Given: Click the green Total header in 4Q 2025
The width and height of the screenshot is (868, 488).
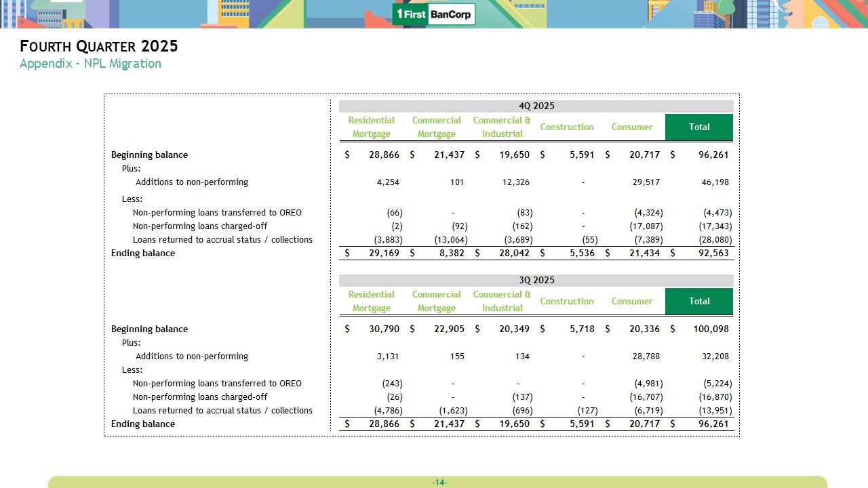Looking at the screenshot, I should click(698, 127).
